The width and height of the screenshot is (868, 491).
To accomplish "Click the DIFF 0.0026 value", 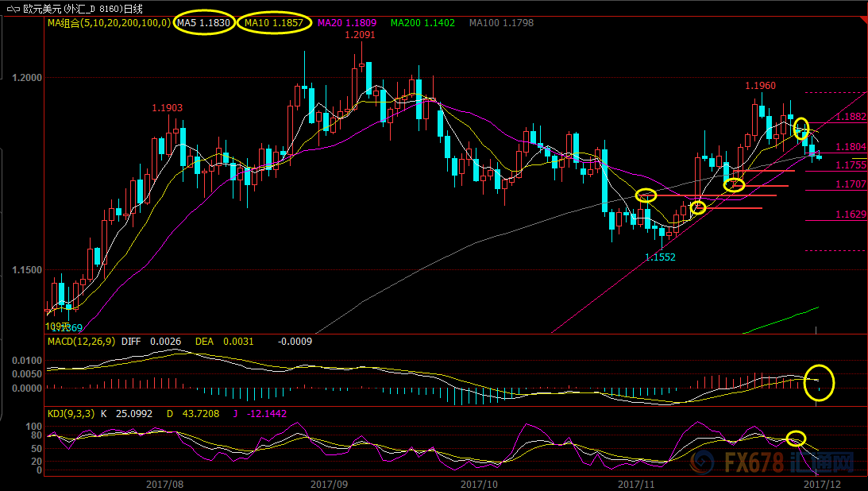I will point(151,342).
